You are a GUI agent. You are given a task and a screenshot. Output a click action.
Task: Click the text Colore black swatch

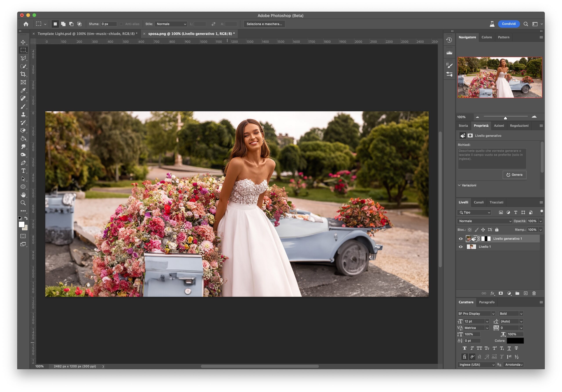515,341
